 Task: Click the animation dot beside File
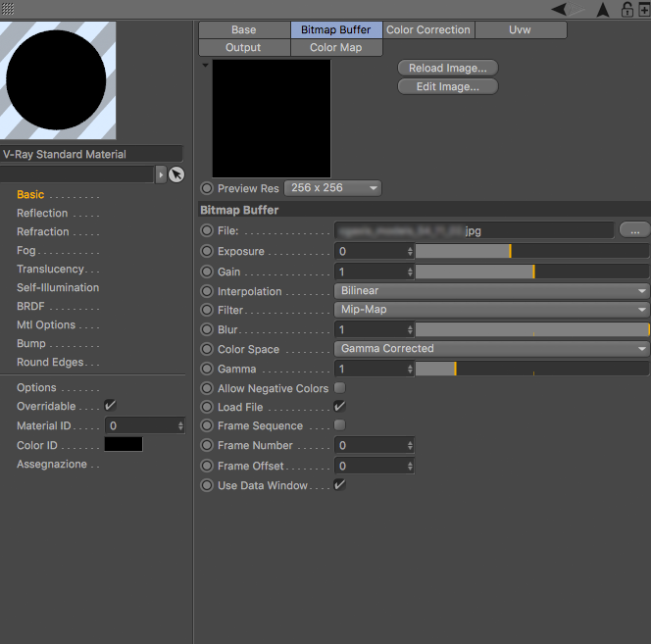(x=207, y=230)
